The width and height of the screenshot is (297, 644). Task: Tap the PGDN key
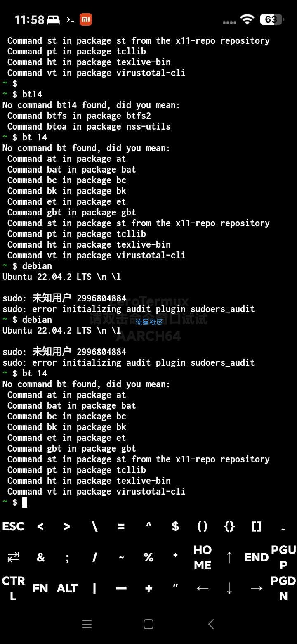click(x=283, y=588)
